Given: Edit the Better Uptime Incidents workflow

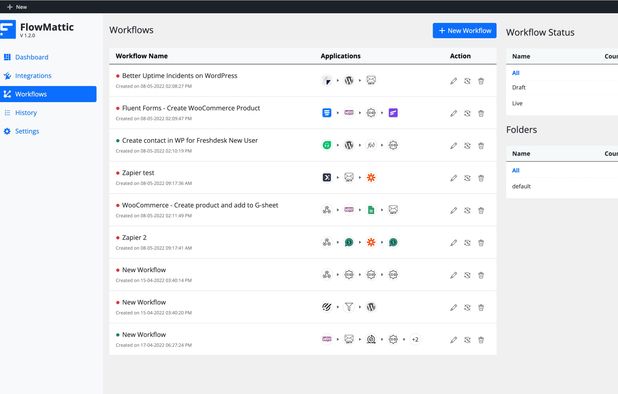Looking at the screenshot, I should [x=454, y=81].
